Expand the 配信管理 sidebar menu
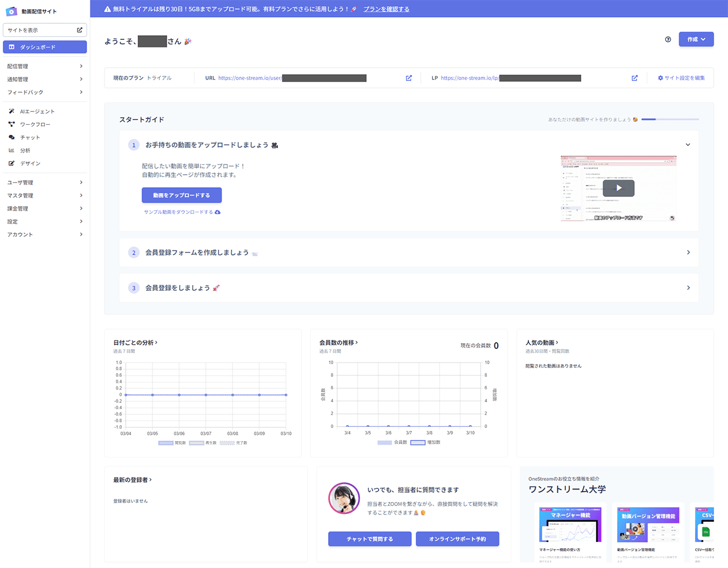 45,65
